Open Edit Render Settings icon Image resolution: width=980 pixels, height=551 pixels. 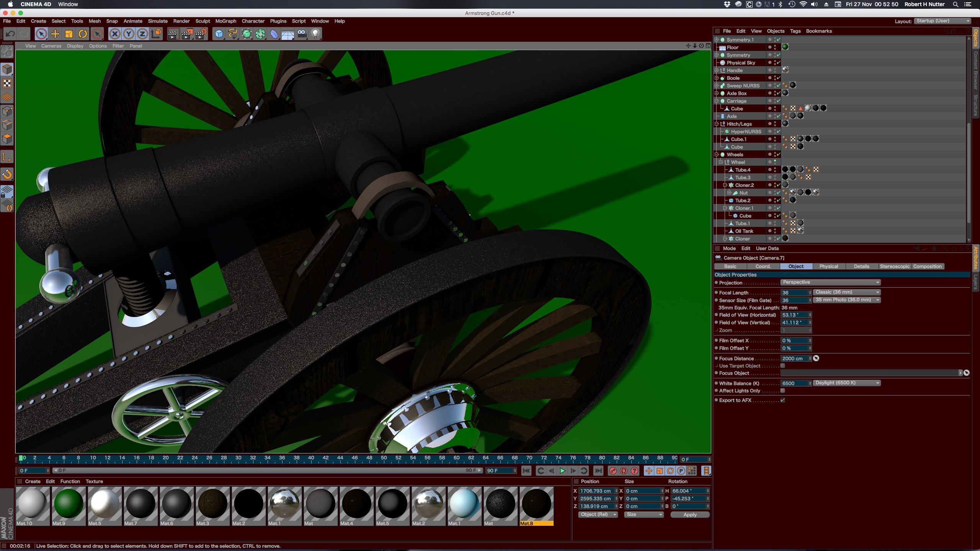tap(201, 34)
